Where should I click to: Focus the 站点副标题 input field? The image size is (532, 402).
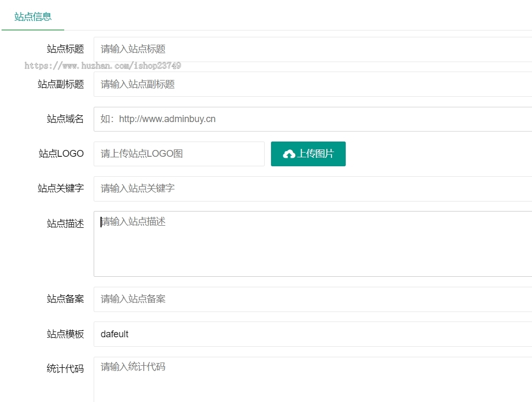click(313, 85)
